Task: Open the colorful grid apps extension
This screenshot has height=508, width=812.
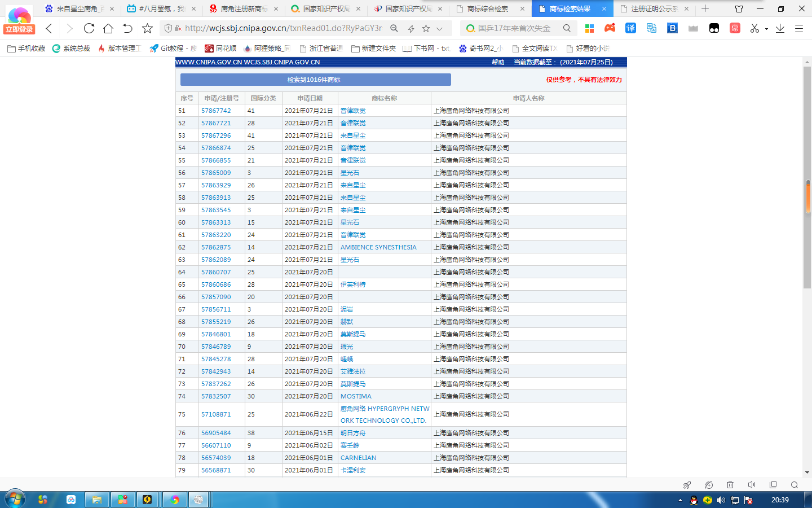Action: (589, 28)
